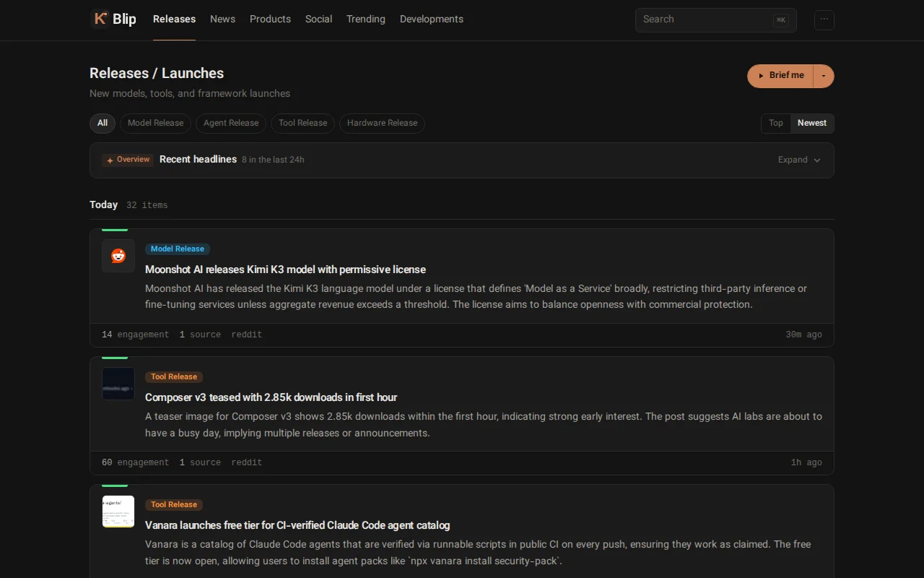
Task: Open headline Moonshot AI releases Kimi K3 model
Action: click(x=285, y=269)
